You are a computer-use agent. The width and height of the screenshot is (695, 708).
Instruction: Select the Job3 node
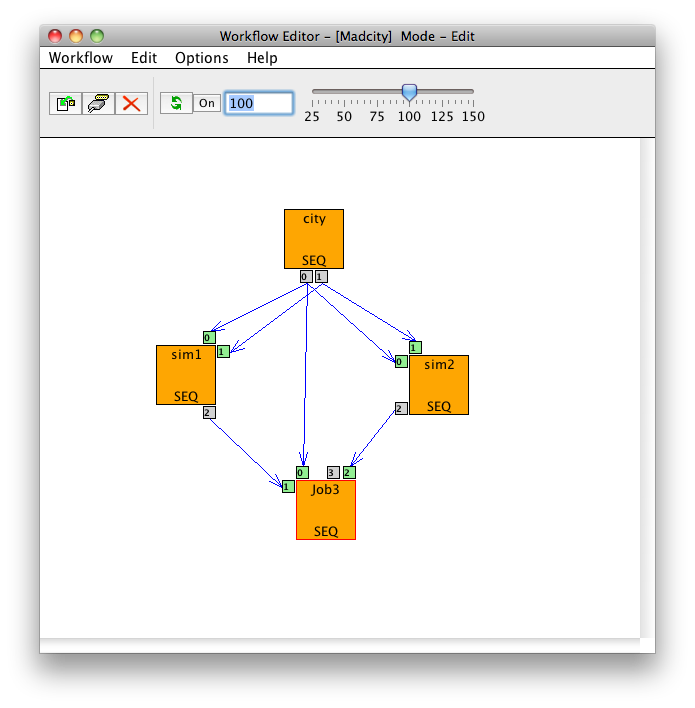pyautogui.click(x=326, y=509)
